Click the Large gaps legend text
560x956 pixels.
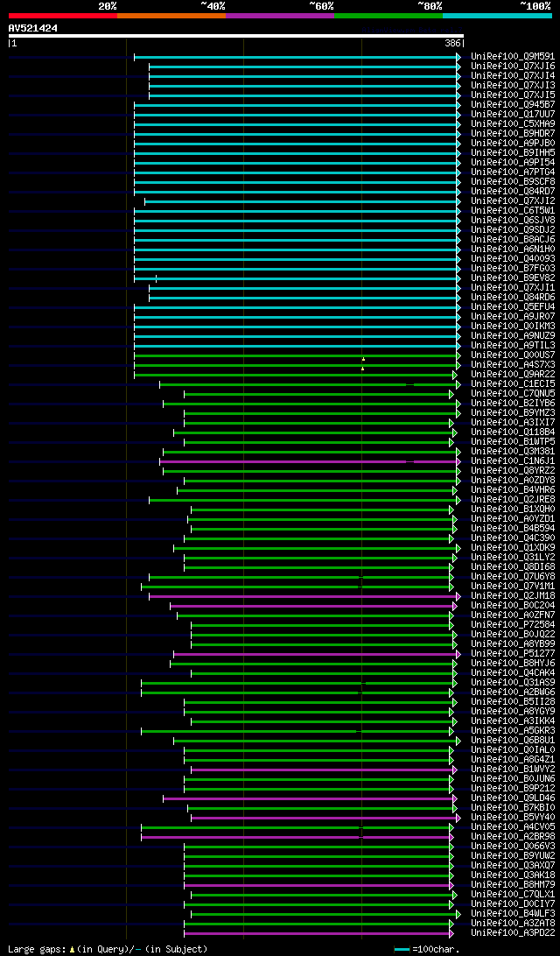[x=108, y=949]
